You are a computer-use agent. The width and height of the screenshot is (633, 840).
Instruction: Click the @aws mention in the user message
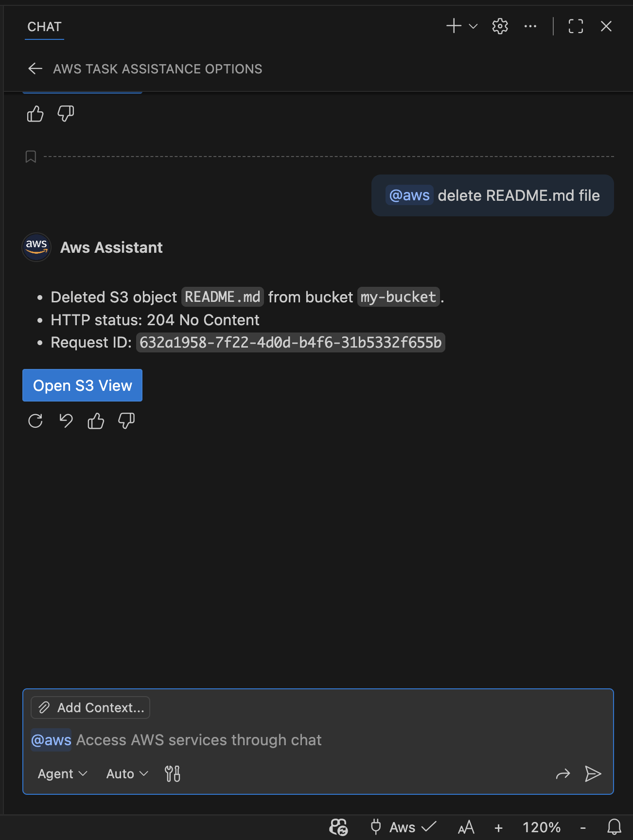tap(409, 195)
